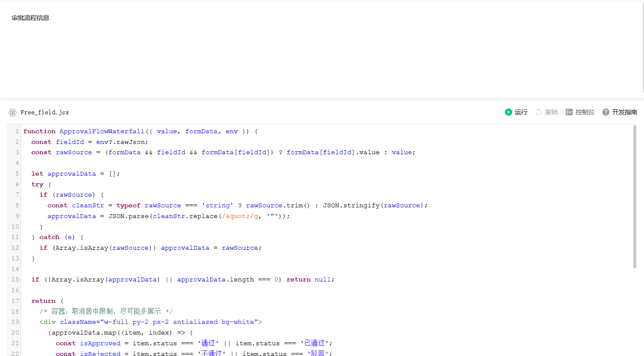Screen dimensions: 644x356
Task: Click the question mark help icon
Action: click(606, 112)
